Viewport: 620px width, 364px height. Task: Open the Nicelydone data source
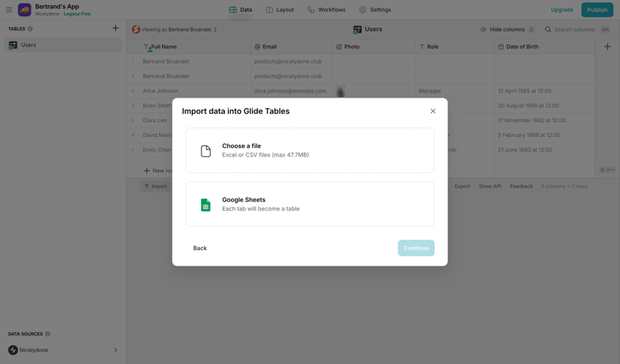64,350
